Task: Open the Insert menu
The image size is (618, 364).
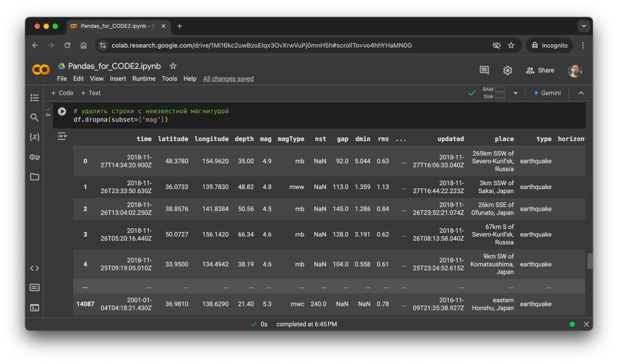Action: [x=118, y=79]
